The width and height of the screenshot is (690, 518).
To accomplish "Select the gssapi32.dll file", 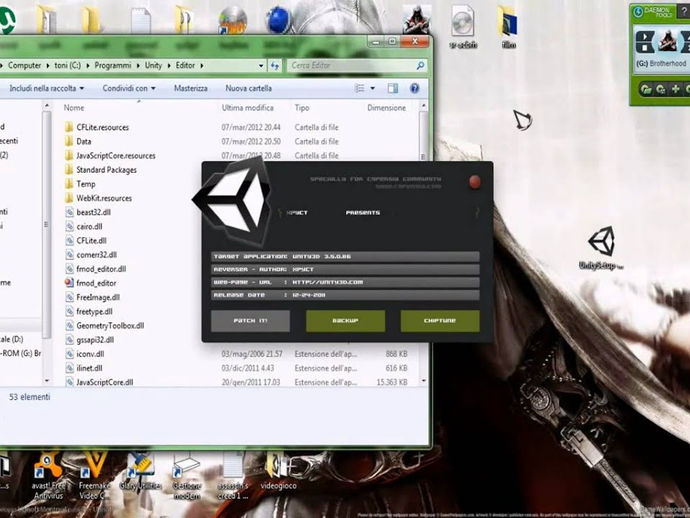I will click(x=95, y=340).
